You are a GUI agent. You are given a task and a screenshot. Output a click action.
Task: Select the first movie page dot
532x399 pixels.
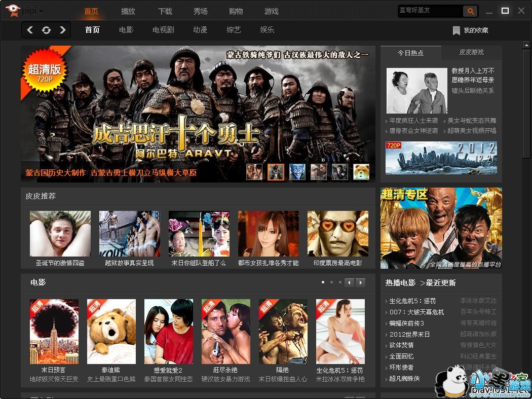(x=323, y=282)
